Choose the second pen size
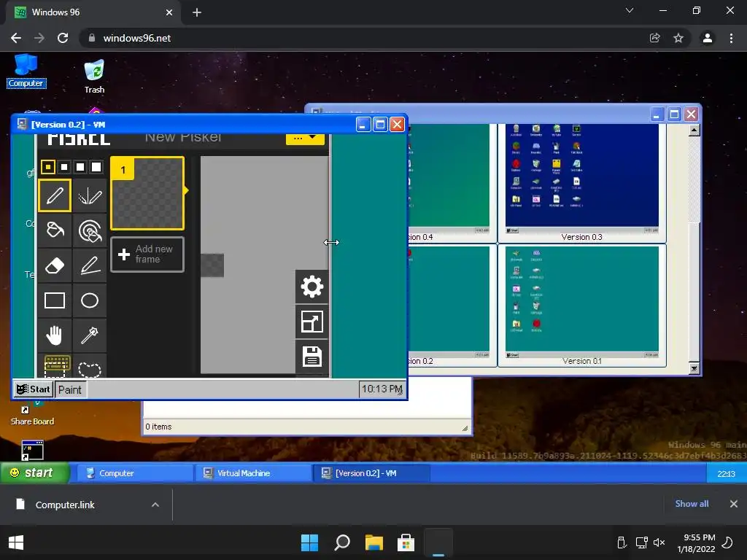747x560 pixels. pyautogui.click(x=64, y=167)
